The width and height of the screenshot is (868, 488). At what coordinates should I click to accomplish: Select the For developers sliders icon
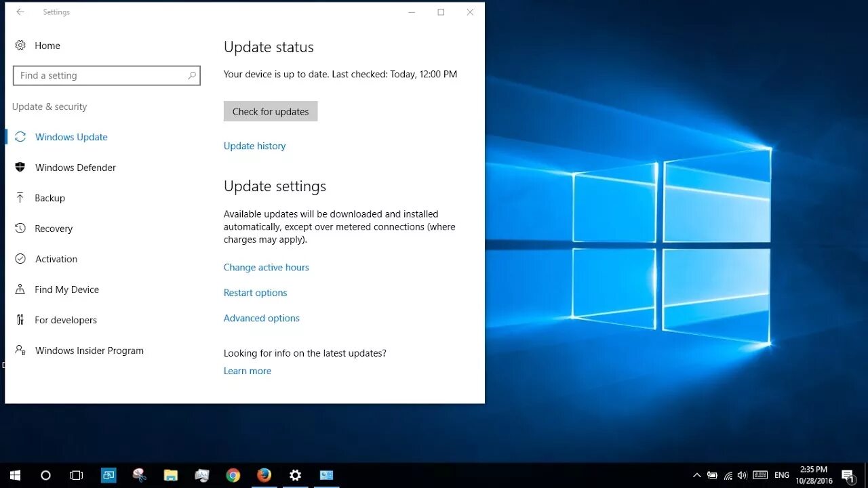point(20,320)
